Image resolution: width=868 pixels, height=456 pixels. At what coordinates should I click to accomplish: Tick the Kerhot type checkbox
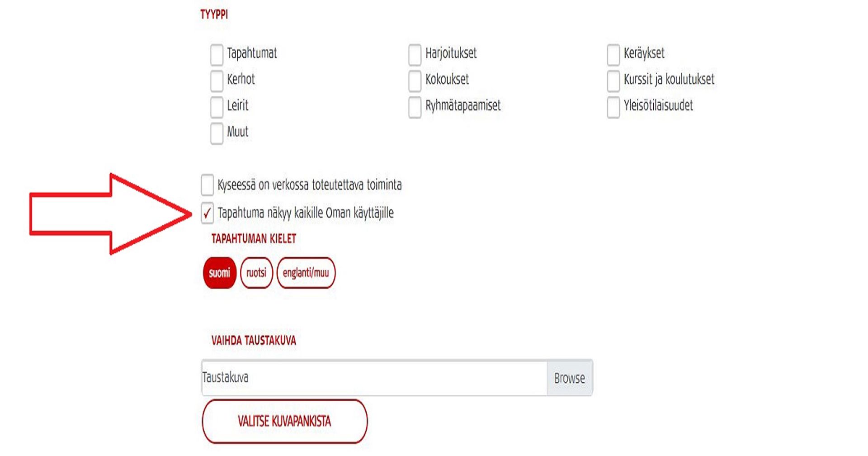coord(217,81)
